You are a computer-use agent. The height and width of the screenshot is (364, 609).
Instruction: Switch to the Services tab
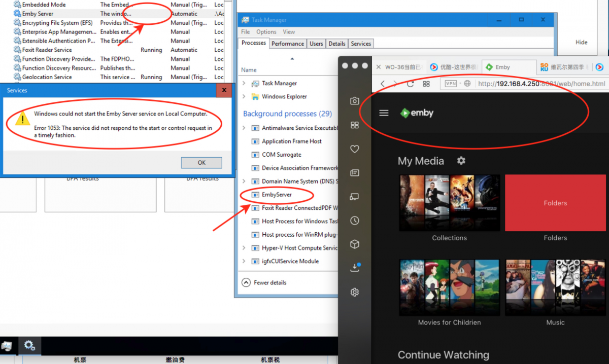tap(361, 44)
